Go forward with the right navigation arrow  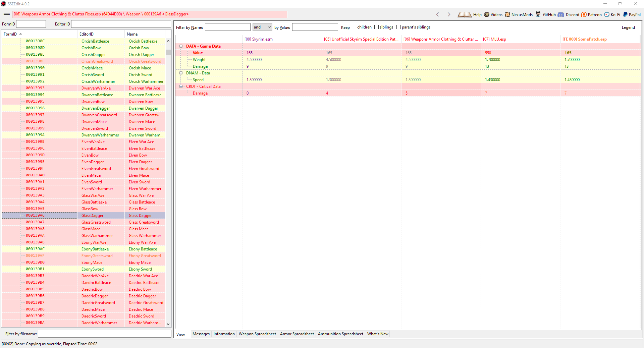point(449,14)
